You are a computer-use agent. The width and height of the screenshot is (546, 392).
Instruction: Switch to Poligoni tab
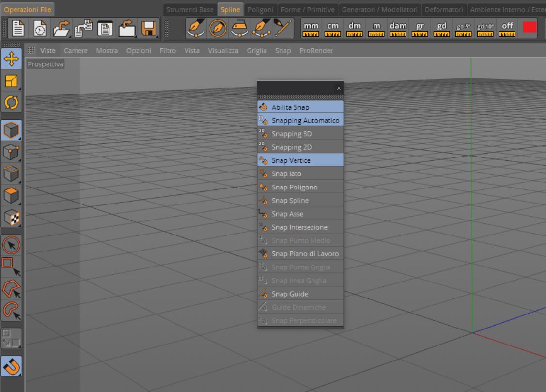click(260, 9)
